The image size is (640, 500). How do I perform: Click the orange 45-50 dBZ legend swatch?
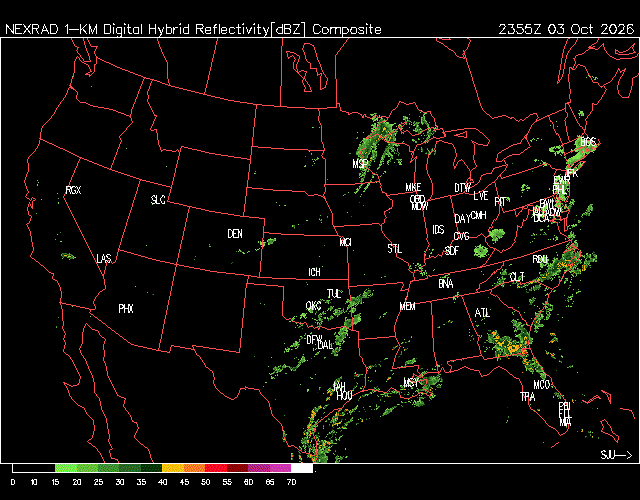coord(195,468)
